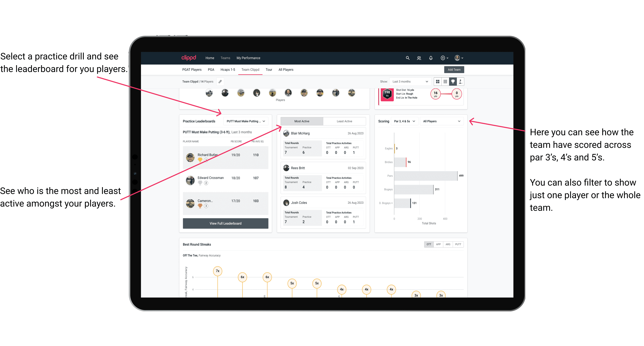Click View Full Leaderboard button
The height and width of the screenshot is (346, 644).
[225, 224]
